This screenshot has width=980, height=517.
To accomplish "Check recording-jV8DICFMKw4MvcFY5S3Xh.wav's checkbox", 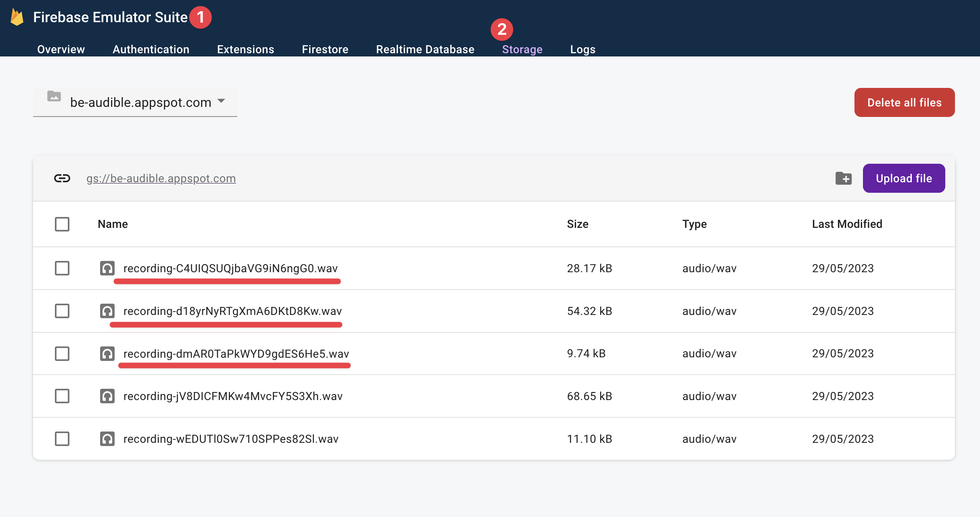I will pyautogui.click(x=62, y=396).
